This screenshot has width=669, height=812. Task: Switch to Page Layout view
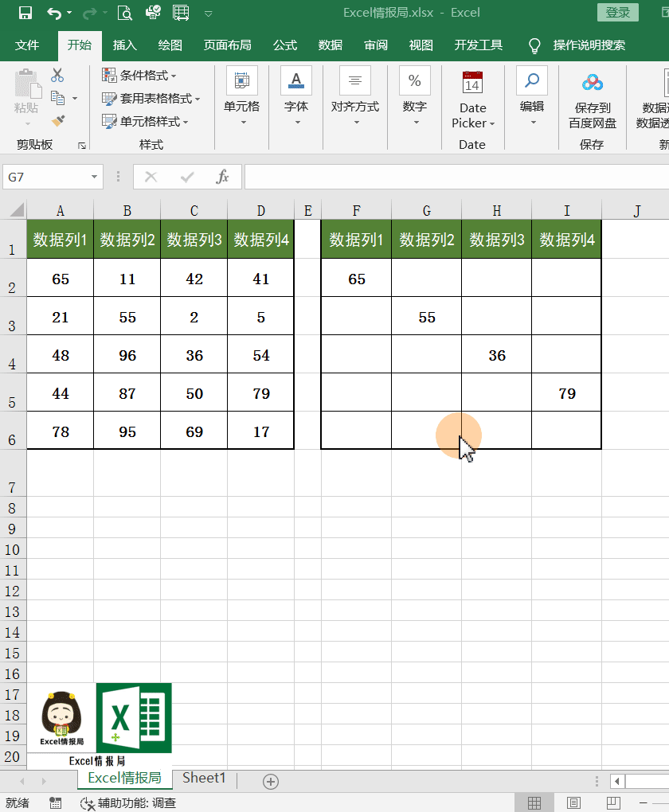click(x=573, y=802)
